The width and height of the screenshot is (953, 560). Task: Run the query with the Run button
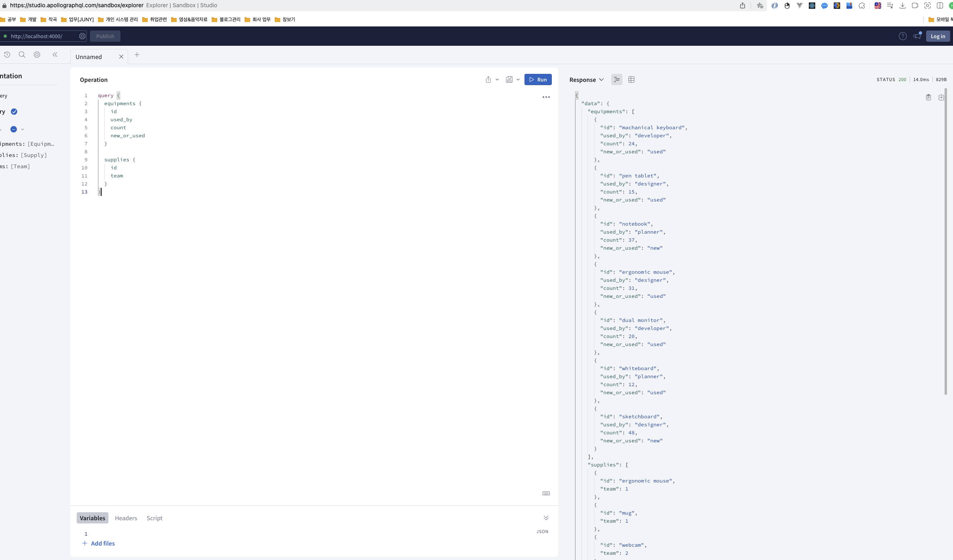538,79
